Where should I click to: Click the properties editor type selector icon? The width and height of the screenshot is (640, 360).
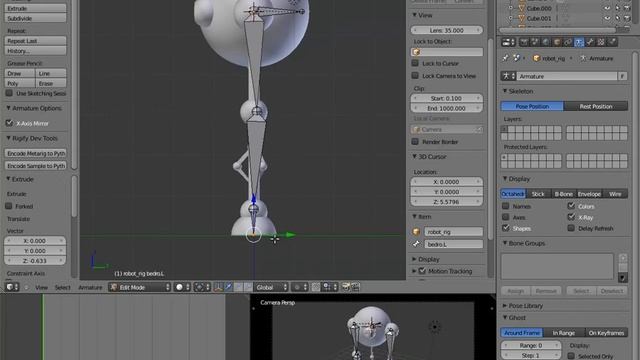point(508,42)
